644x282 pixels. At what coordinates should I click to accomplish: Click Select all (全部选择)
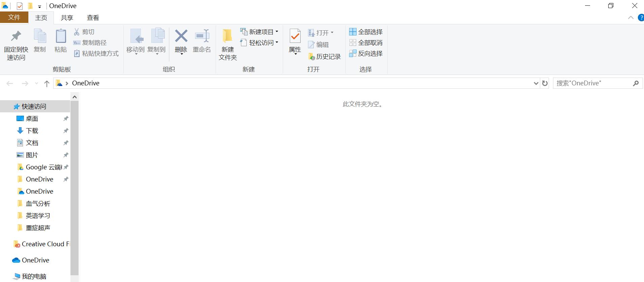pyautogui.click(x=366, y=32)
